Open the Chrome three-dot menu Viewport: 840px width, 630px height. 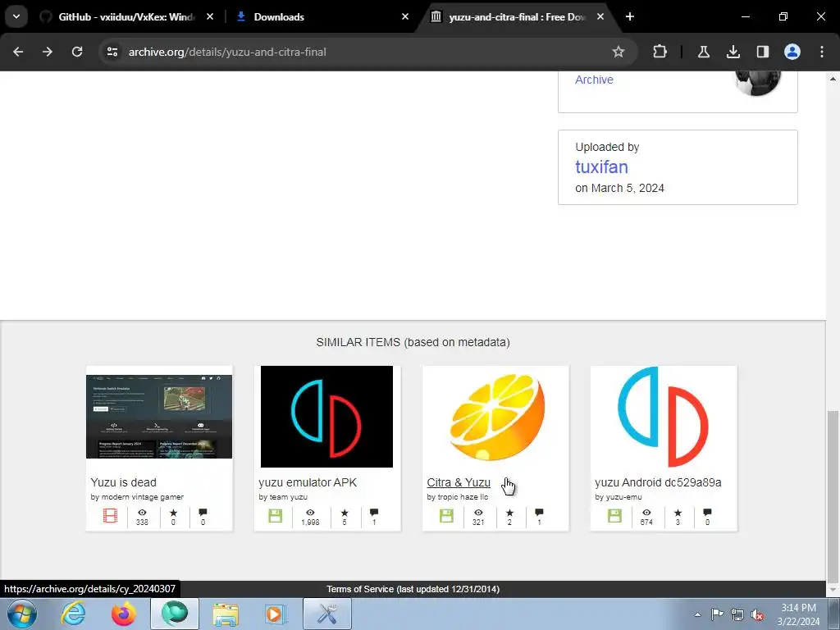point(822,52)
